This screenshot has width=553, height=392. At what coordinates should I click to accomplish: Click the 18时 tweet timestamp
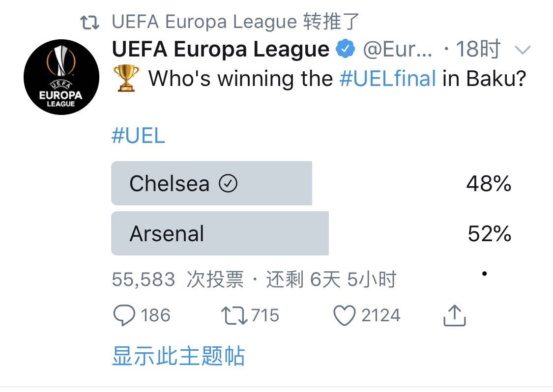click(x=477, y=49)
